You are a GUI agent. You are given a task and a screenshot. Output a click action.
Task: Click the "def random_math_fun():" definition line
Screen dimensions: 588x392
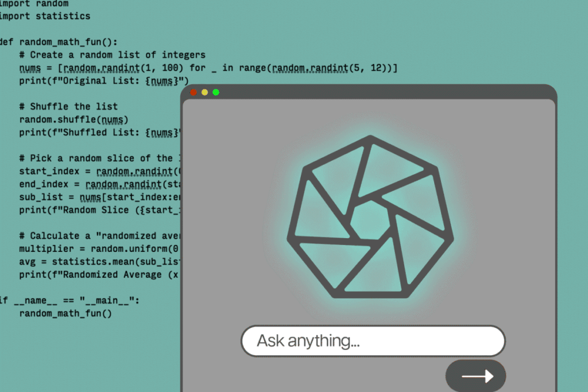tap(66, 42)
